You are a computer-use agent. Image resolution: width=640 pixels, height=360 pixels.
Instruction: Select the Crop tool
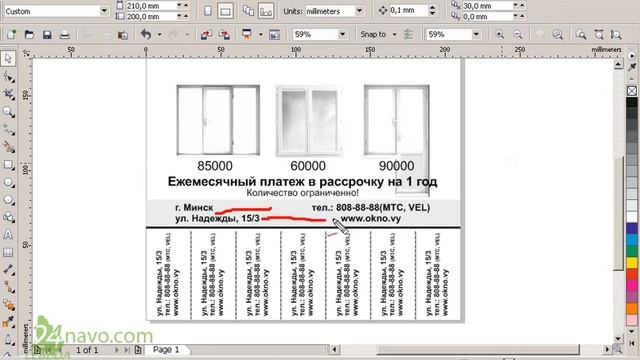8,94
